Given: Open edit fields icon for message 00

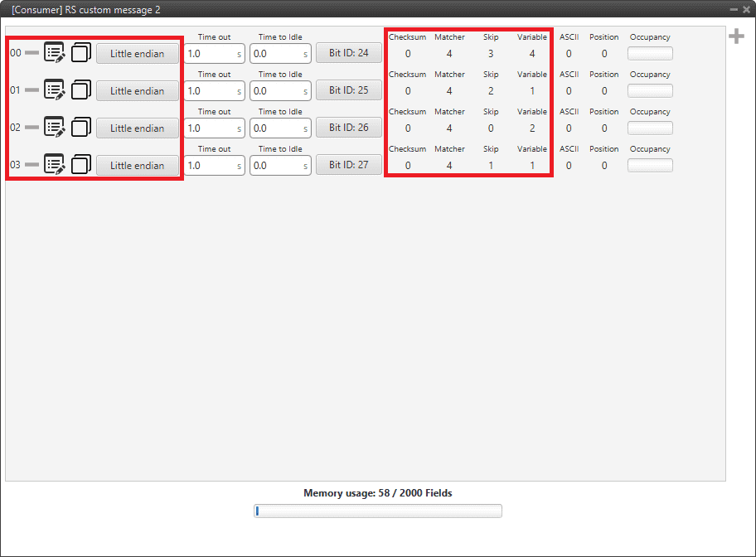Looking at the screenshot, I should 55,53.
